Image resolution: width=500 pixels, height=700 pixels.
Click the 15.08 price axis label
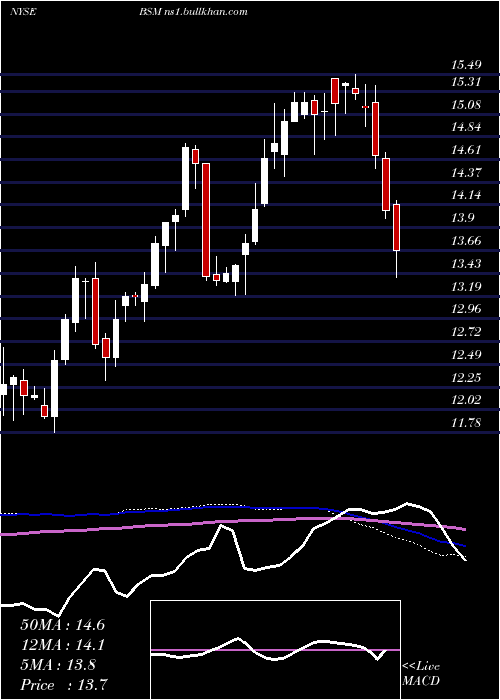point(466,105)
